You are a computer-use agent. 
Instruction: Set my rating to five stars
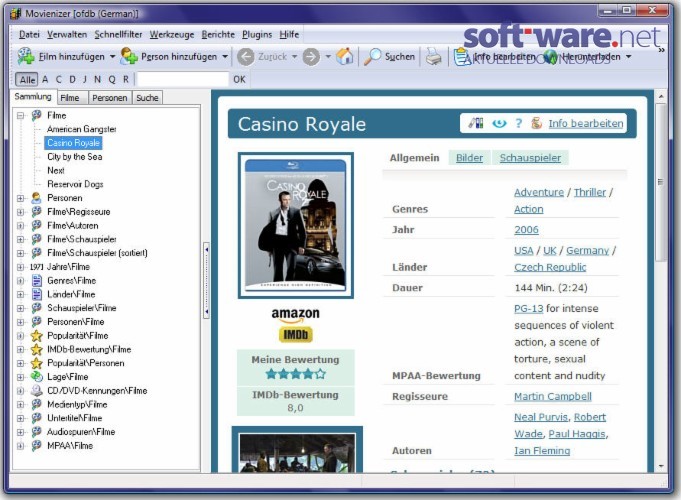click(x=321, y=374)
